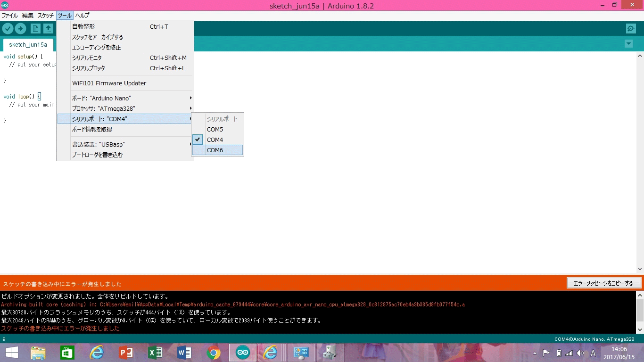Click the orange error status message
644x362 pixels.
click(62, 284)
